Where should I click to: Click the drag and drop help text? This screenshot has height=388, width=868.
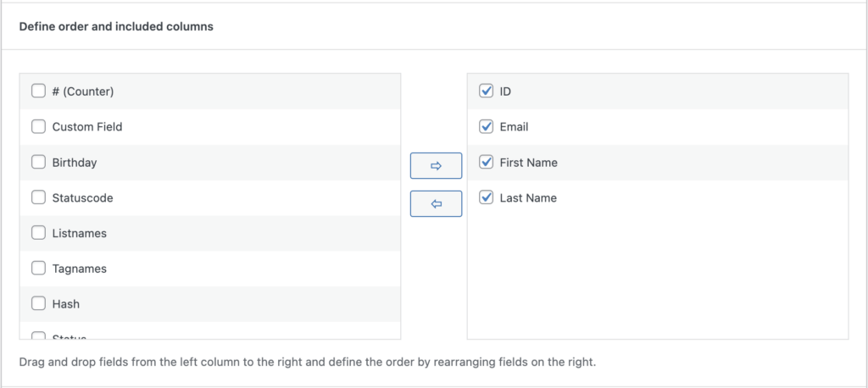[x=307, y=363]
